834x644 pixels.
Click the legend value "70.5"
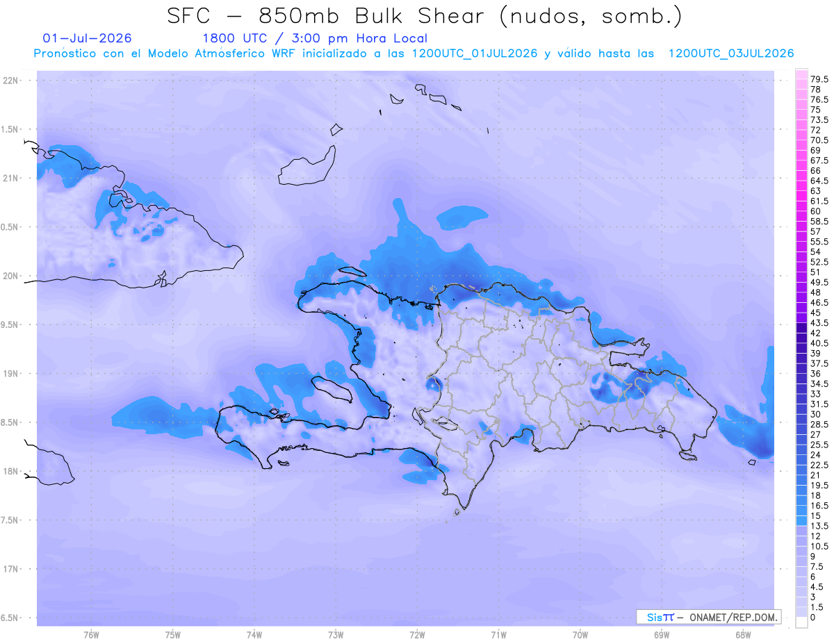click(x=818, y=140)
